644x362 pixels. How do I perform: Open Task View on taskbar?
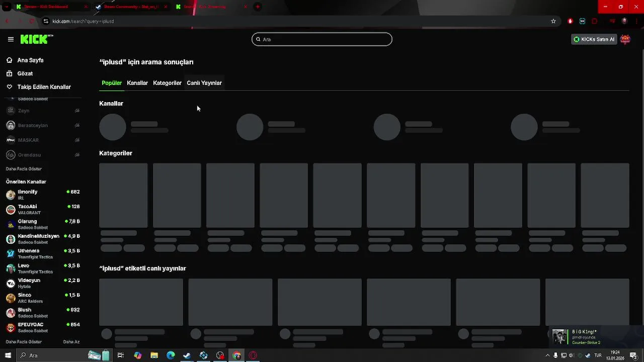[121, 355]
